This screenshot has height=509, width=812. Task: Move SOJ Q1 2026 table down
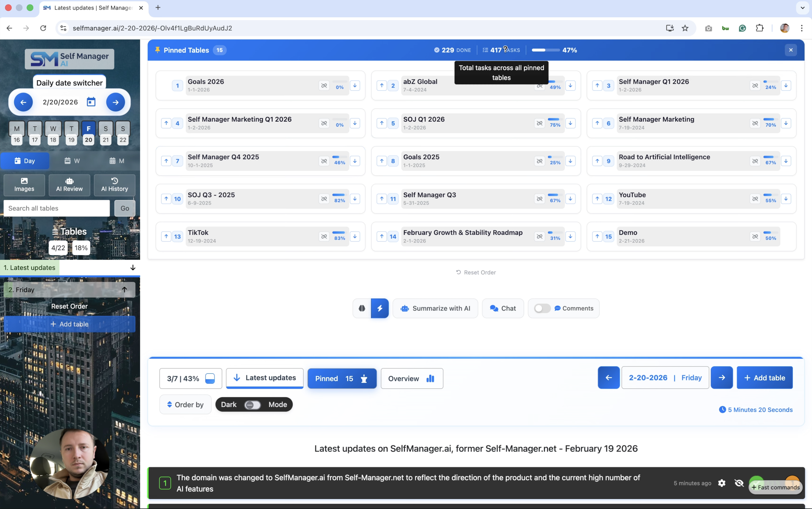[x=570, y=123]
